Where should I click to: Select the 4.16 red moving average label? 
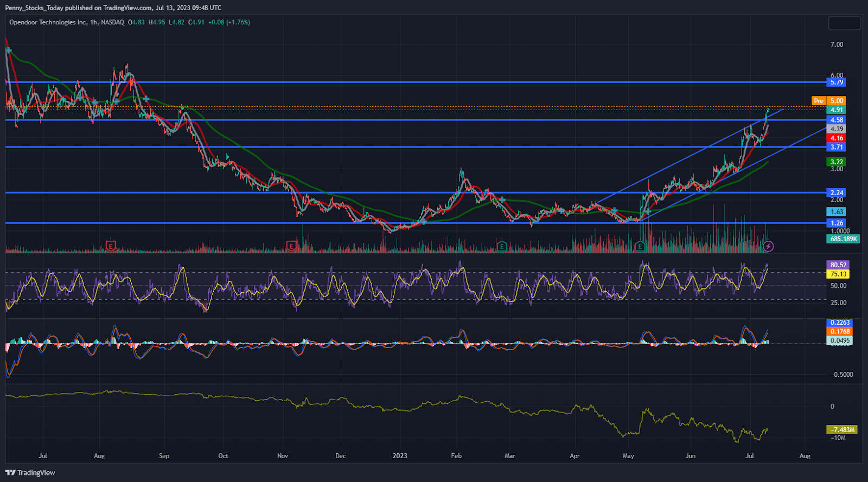pyautogui.click(x=837, y=138)
